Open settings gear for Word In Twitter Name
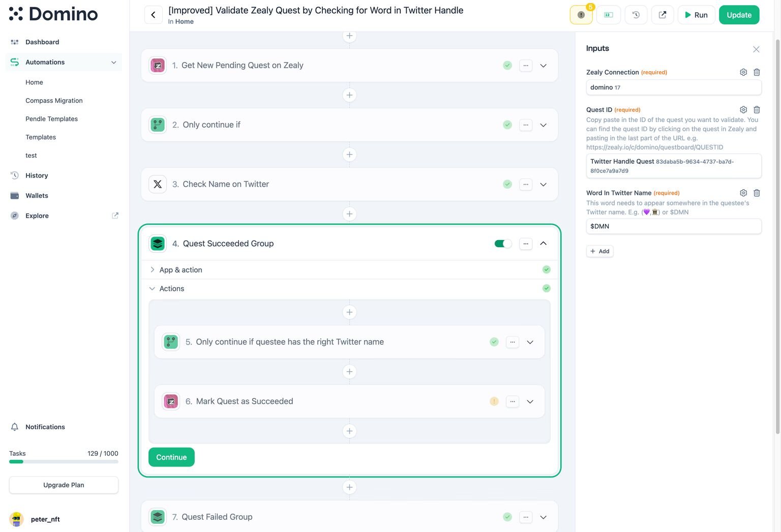This screenshot has width=781, height=532. [743, 193]
